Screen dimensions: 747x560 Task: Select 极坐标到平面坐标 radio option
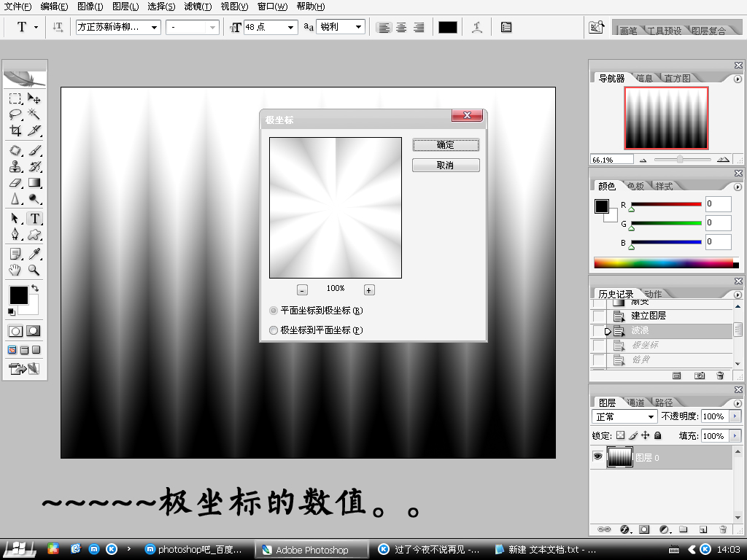pos(274,330)
